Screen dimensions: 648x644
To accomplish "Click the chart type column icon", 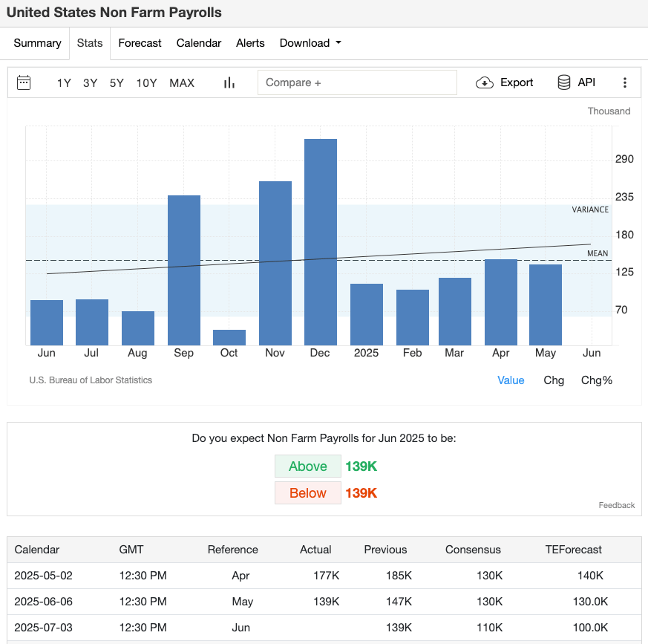I will (229, 82).
